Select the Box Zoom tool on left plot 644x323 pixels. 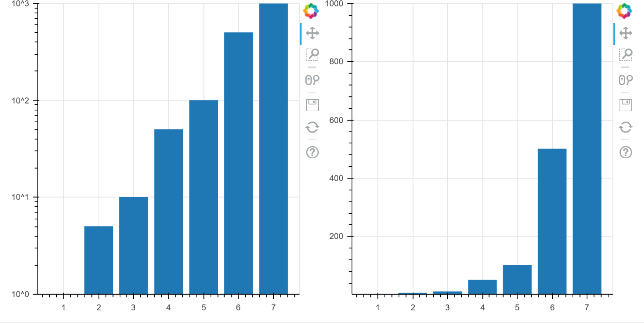312,55
